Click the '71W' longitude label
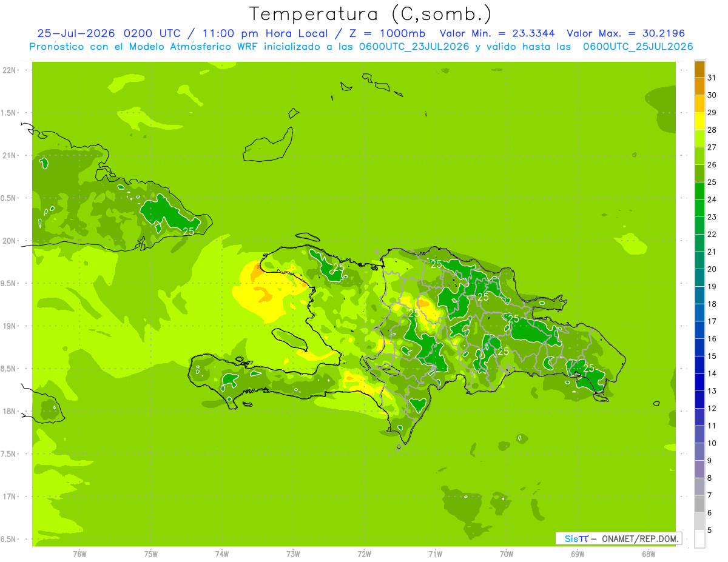The image size is (728, 562). tap(435, 554)
